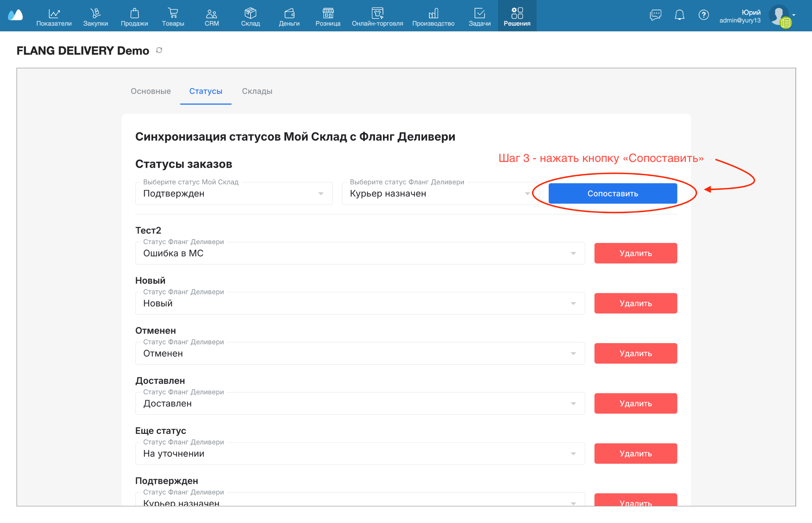Open the Склад section

click(251, 17)
